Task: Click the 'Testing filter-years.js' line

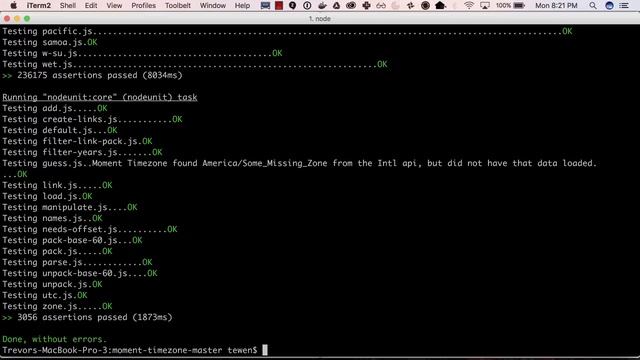Action: (82, 152)
